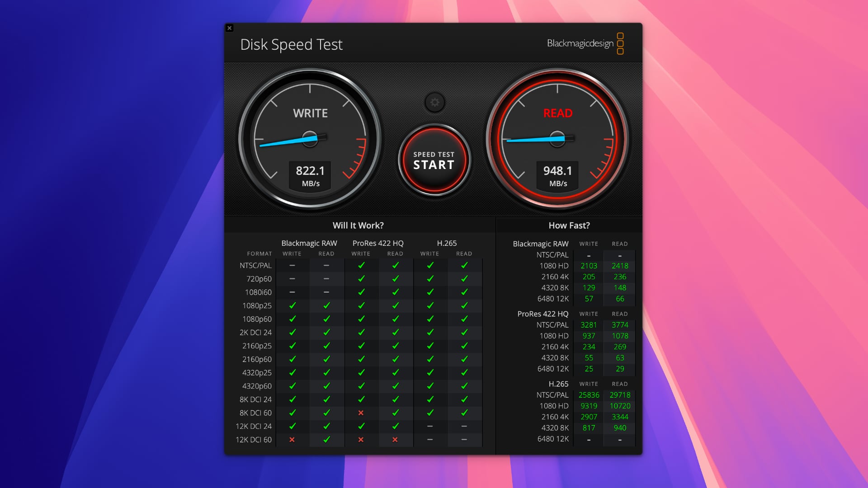Click the green check for 8K DCI 60 ProRes read
The image size is (868, 488).
coord(396,413)
